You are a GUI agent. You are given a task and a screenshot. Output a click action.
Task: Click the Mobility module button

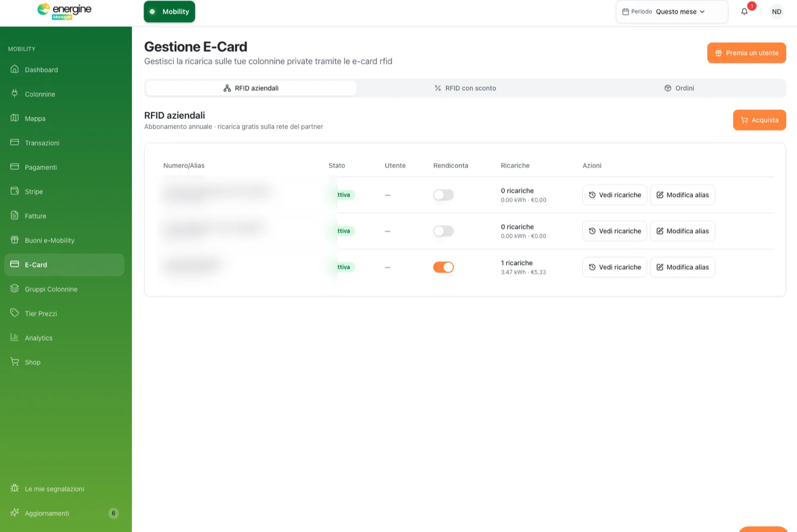point(169,12)
